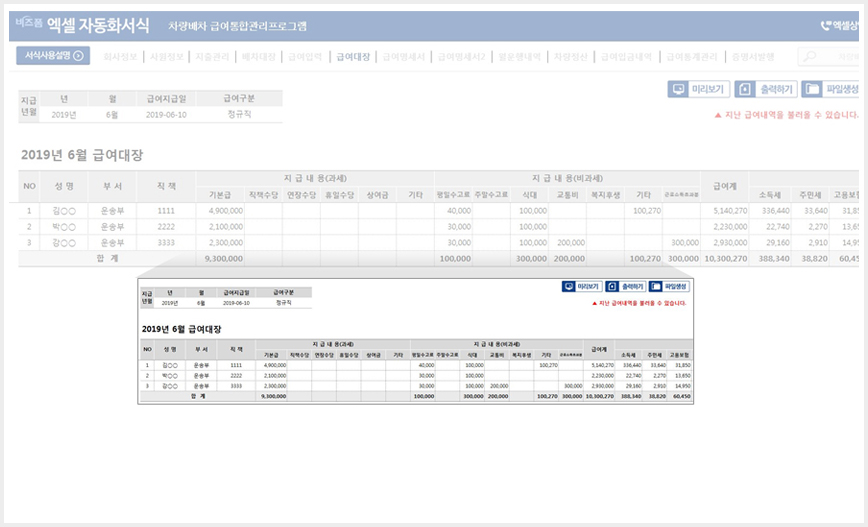Click the 출력하기 print button in the main sheet

[x=766, y=89]
